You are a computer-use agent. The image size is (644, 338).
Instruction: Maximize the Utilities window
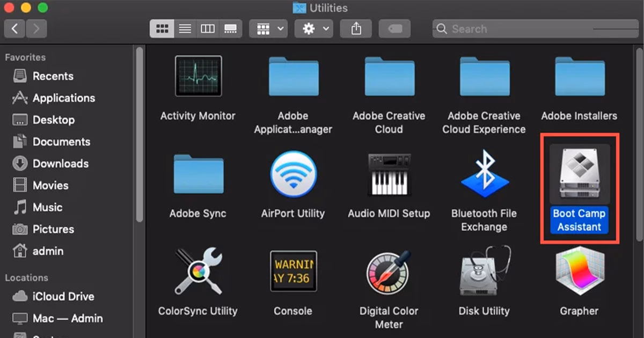43,8
